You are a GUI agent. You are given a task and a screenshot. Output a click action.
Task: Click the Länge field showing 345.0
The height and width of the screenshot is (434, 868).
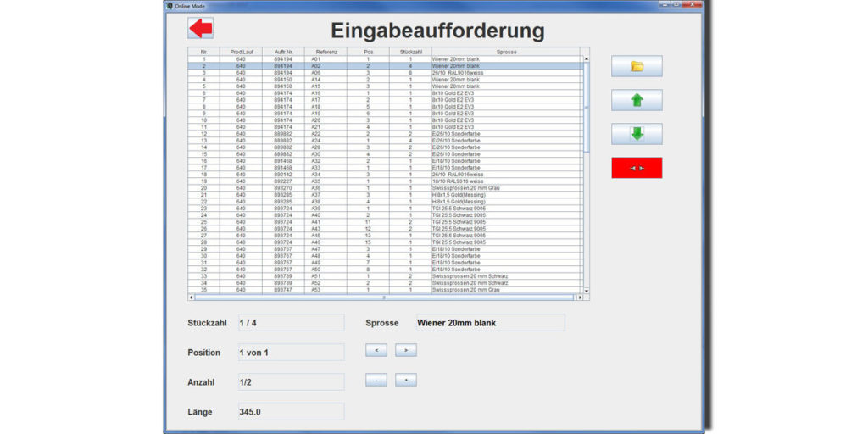[292, 412]
